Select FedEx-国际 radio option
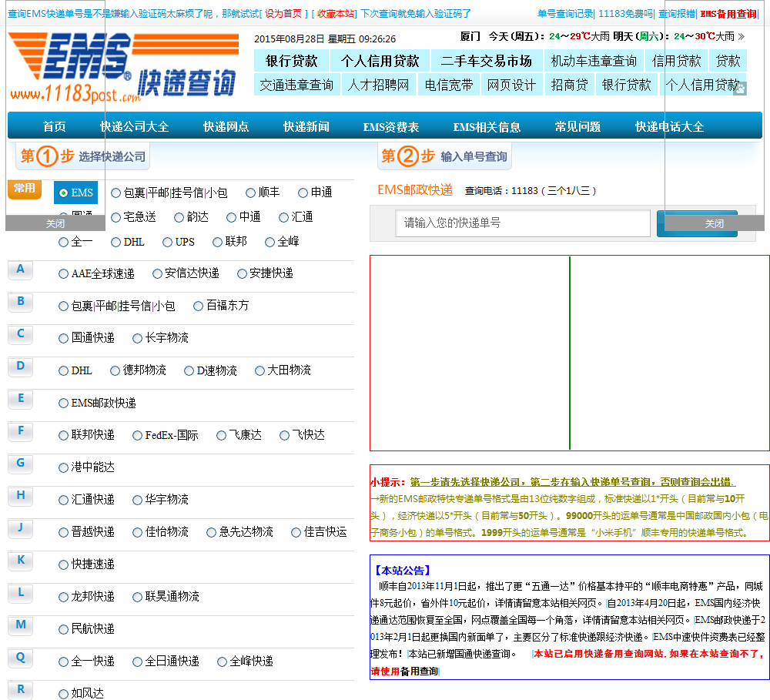The height and width of the screenshot is (700, 770). coord(138,436)
